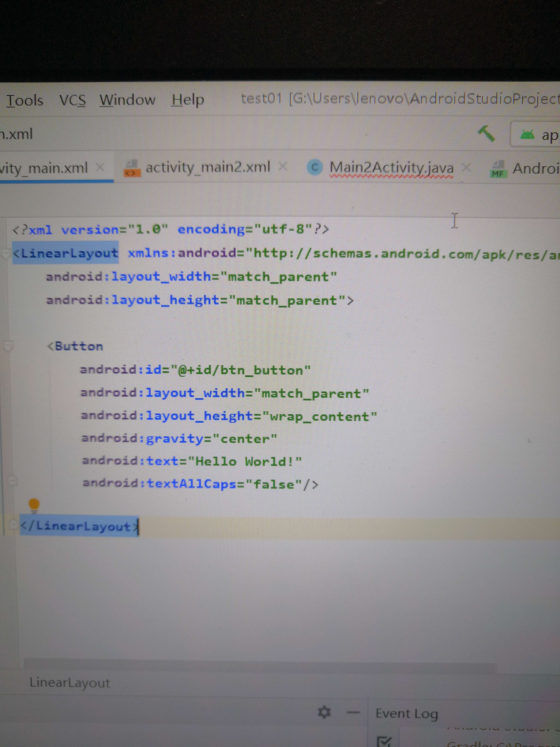Viewport: 560px width, 747px height.
Task: Click the MF manifest file icon on the last tab
Action: click(499, 170)
